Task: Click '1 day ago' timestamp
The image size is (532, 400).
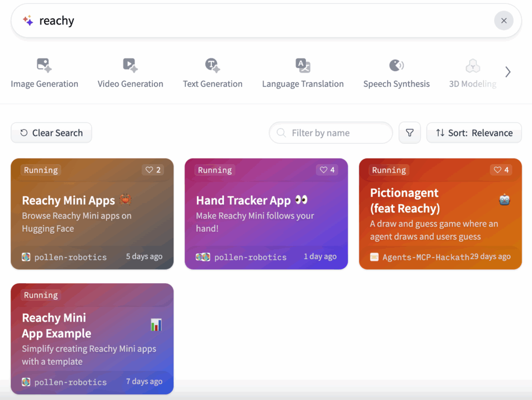Action: pos(320,257)
